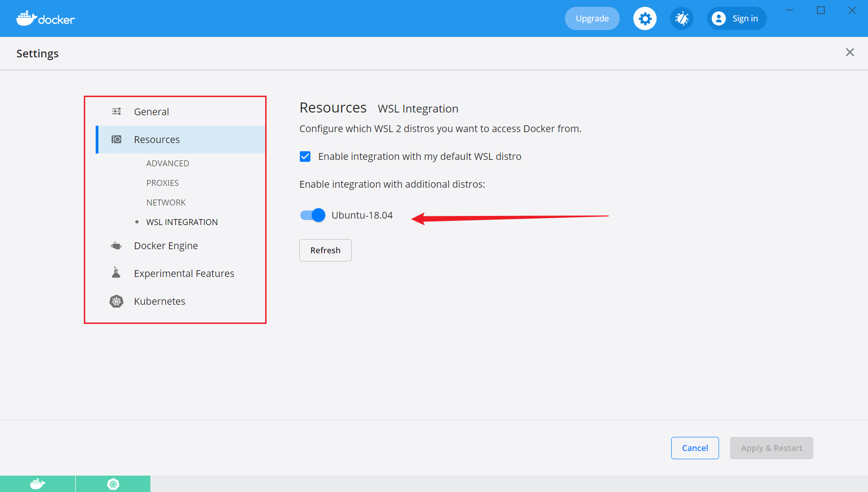
Task: Click the General sliders icon
Action: pos(117,112)
